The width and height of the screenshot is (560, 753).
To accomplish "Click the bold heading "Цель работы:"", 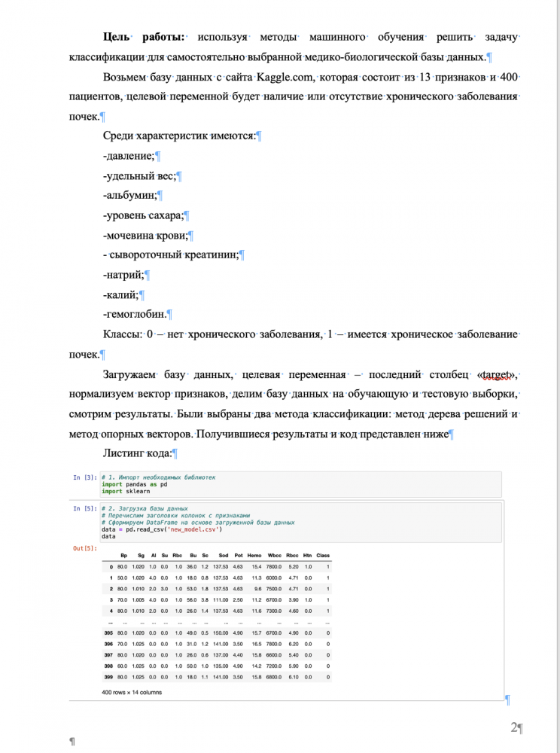I will coord(144,37).
